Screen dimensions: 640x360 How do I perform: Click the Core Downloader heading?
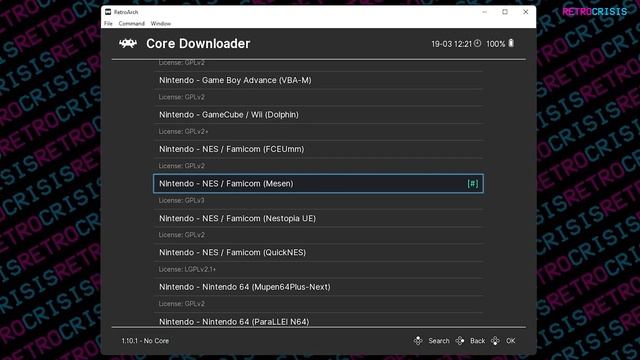click(198, 44)
